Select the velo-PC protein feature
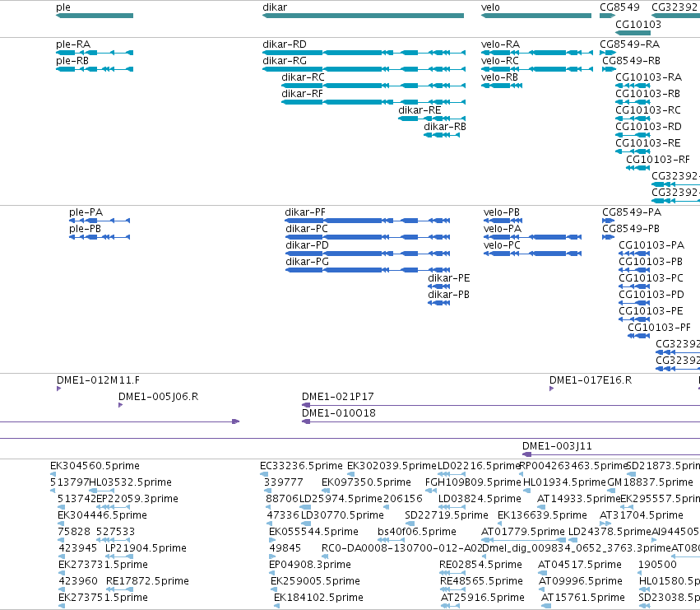Screen dimensions: 700x610 (532, 254)
